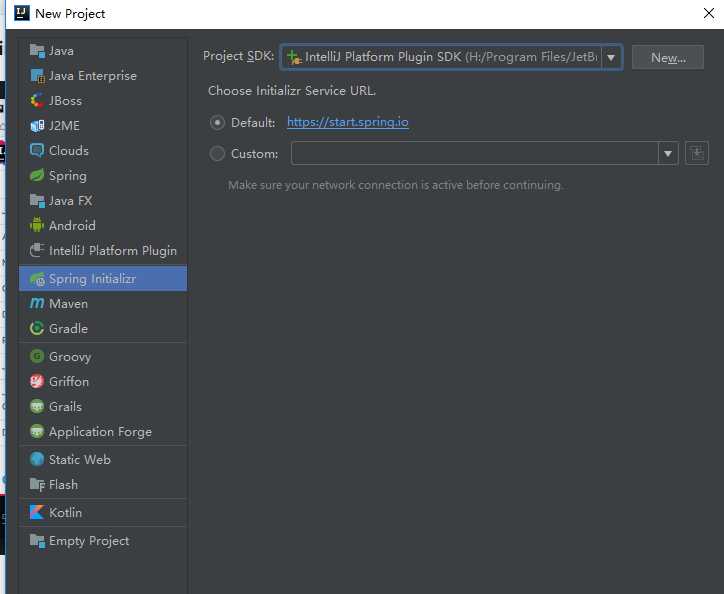
Task: Click the IntelliJ Platform Plugin SDK text
Action: coord(383,57)
